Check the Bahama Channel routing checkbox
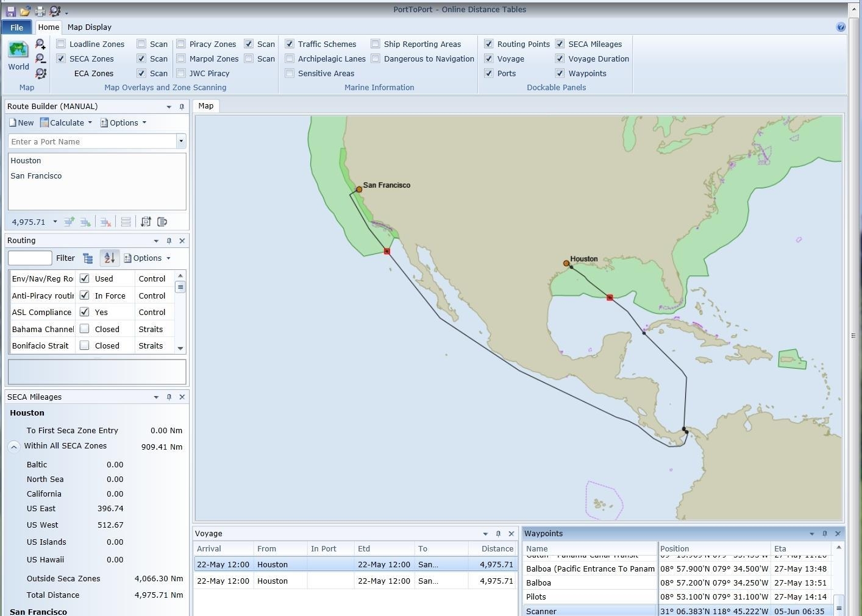Screen dimensions: 862x616 pos(85,329)
